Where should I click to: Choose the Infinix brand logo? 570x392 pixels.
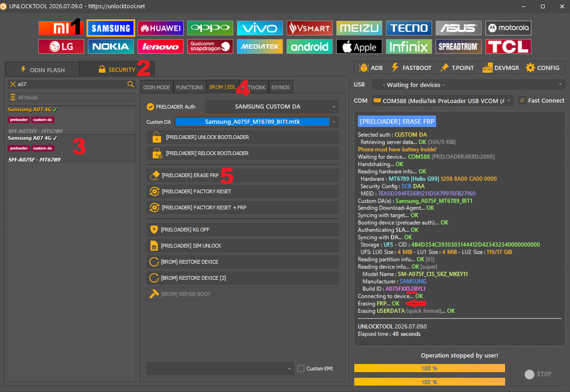409,46
